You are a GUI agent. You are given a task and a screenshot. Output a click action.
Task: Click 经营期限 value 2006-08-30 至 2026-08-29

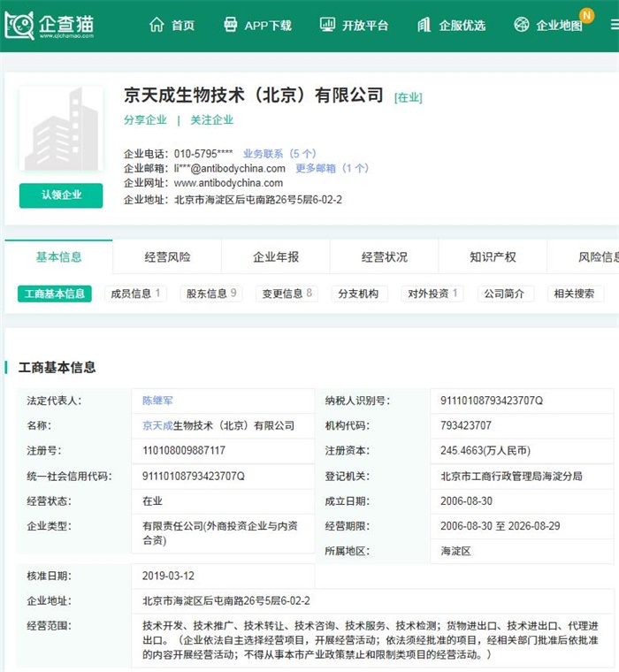click(x=501, y=526)
